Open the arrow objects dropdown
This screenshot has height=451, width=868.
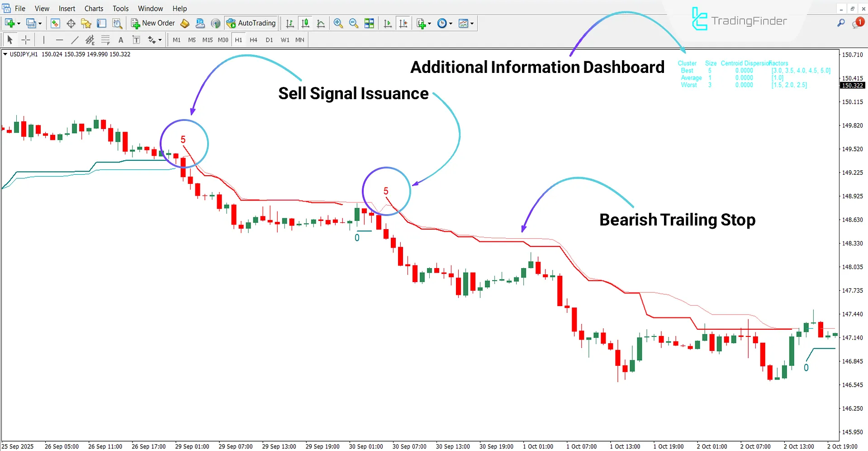click(159, 40)
